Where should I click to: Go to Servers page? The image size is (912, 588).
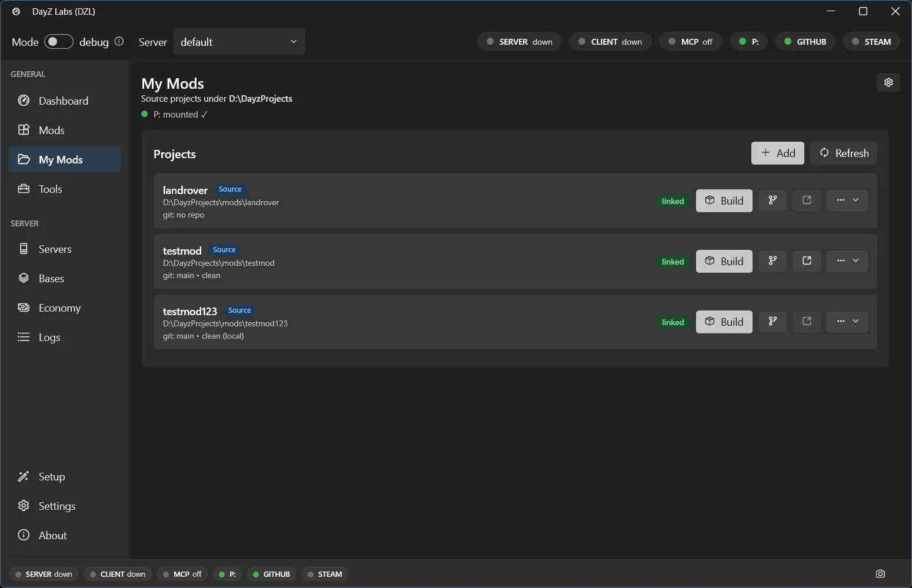pos(64,249)
